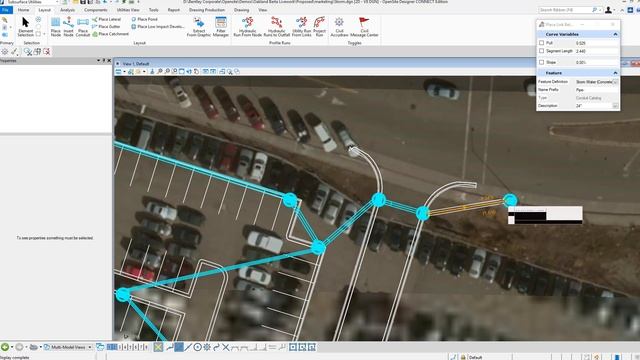Click the Pull value field
Viewport: 640px width, 360px height.
click(x=596, y=43)
